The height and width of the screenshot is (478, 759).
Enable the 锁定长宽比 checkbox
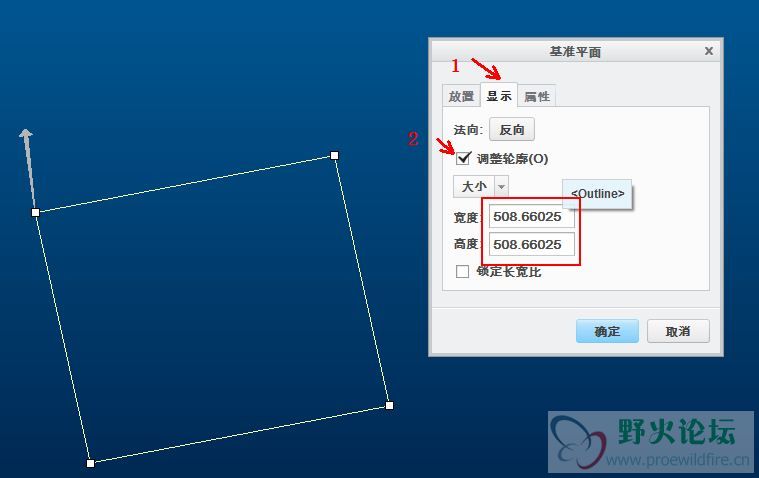coord(462,271)
